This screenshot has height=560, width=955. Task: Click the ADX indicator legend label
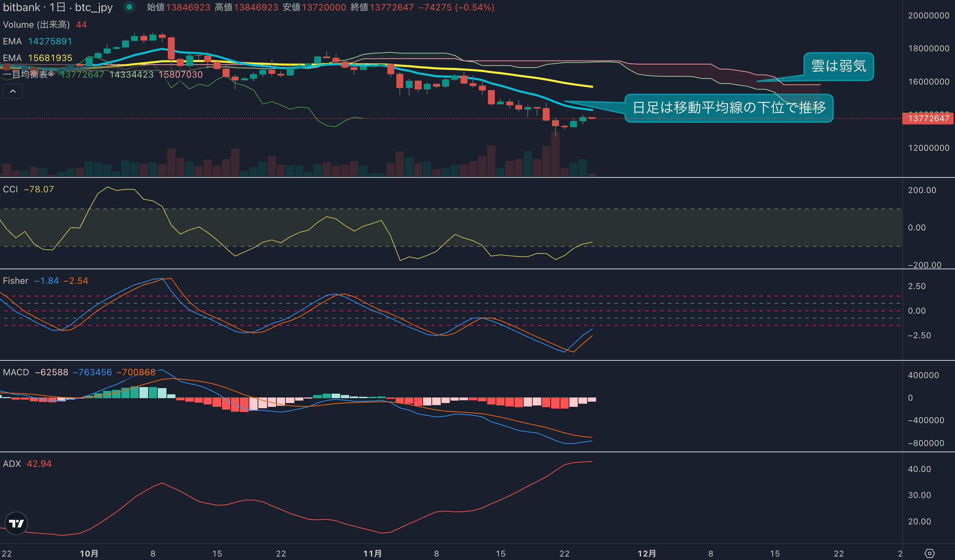pos(12,464)
